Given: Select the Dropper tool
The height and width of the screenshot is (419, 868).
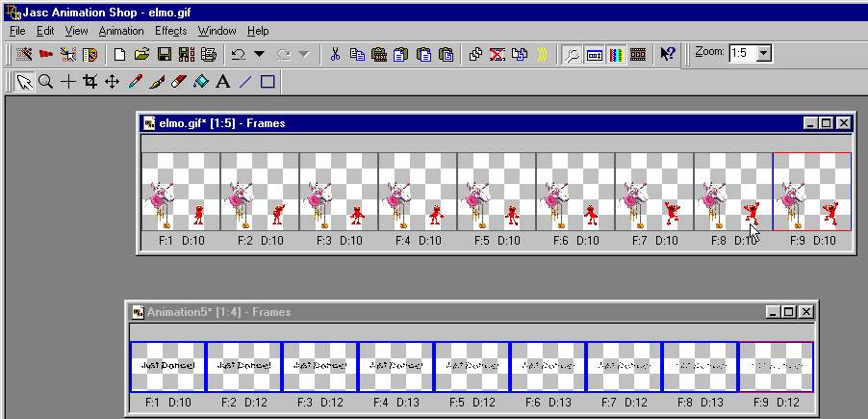Looking at the screenshot, I should coord(135,83).
